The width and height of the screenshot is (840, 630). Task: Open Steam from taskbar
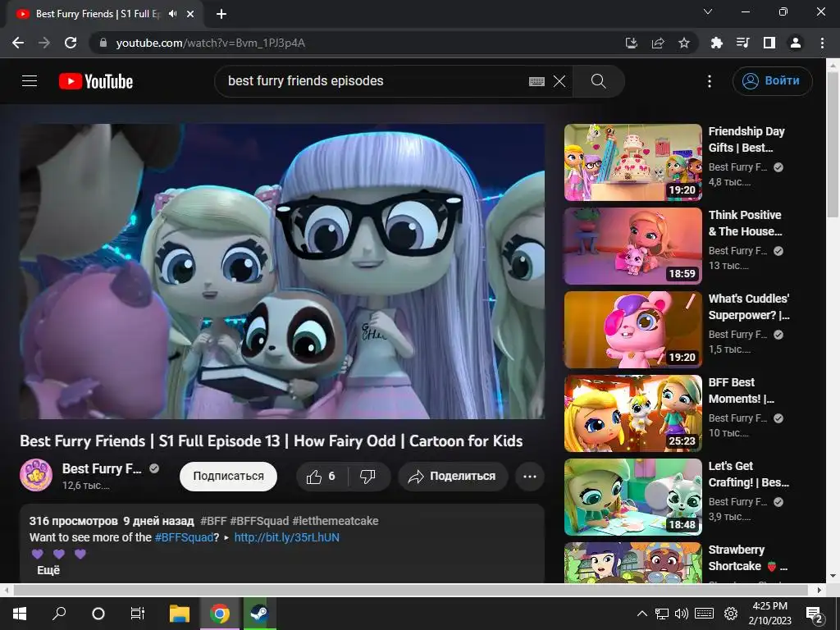pos(260,614)
